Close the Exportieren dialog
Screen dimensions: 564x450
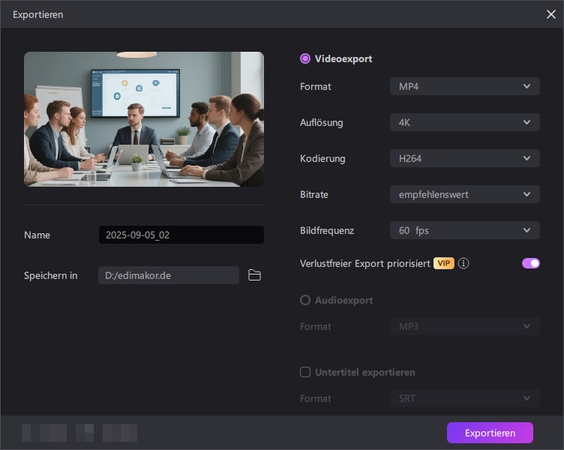[x=551, y=14]
